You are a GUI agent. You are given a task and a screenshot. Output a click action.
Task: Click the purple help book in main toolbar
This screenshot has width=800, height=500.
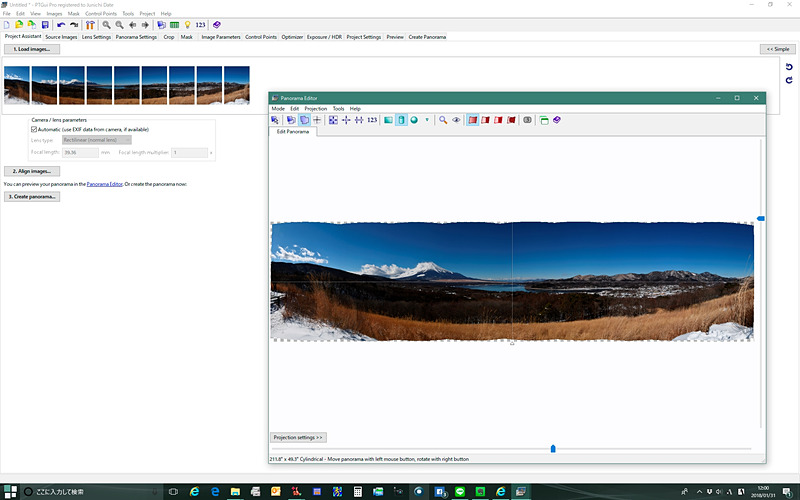tap(217, 24)
